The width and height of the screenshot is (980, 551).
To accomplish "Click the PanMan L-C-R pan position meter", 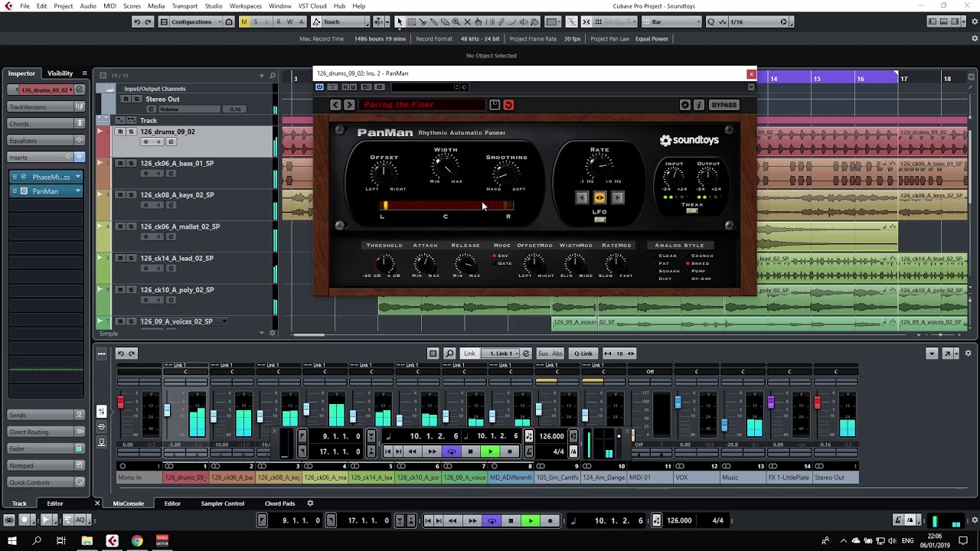I will point(446,205).
